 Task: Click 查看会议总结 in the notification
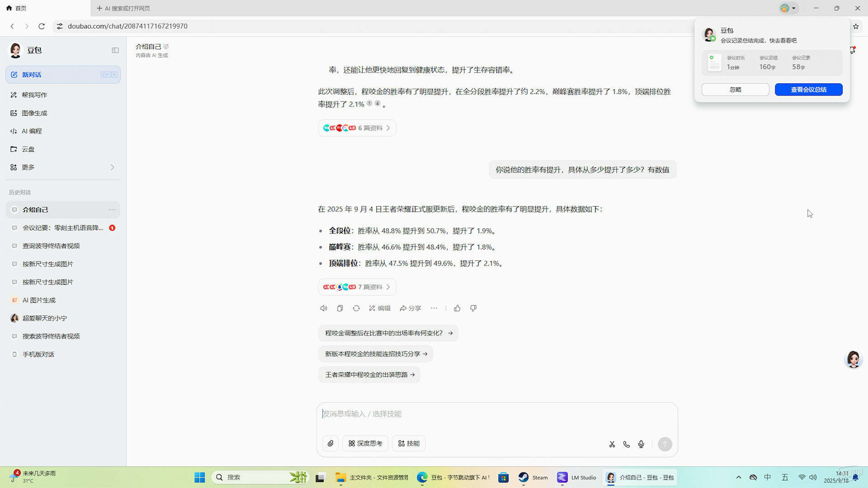pos(809,89)
